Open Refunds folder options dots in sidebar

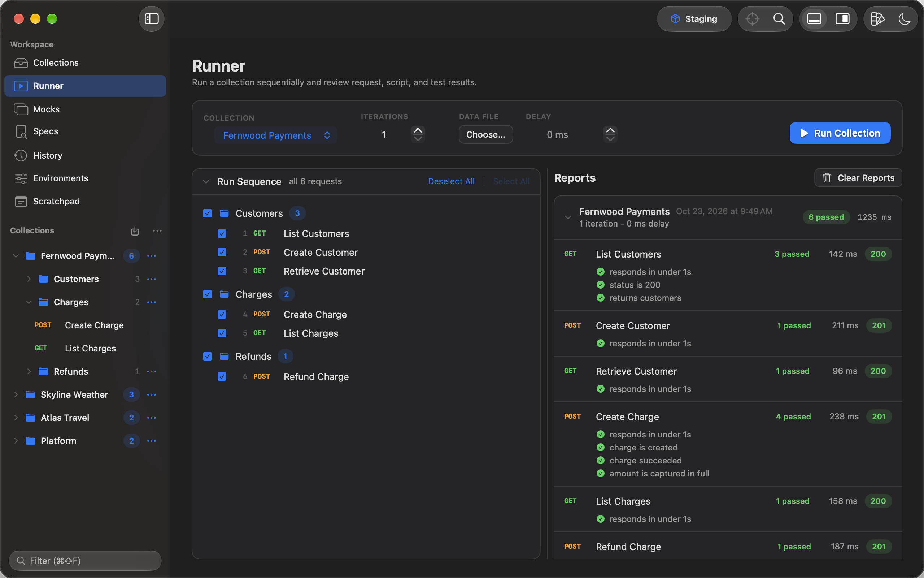tap(152, 372)
